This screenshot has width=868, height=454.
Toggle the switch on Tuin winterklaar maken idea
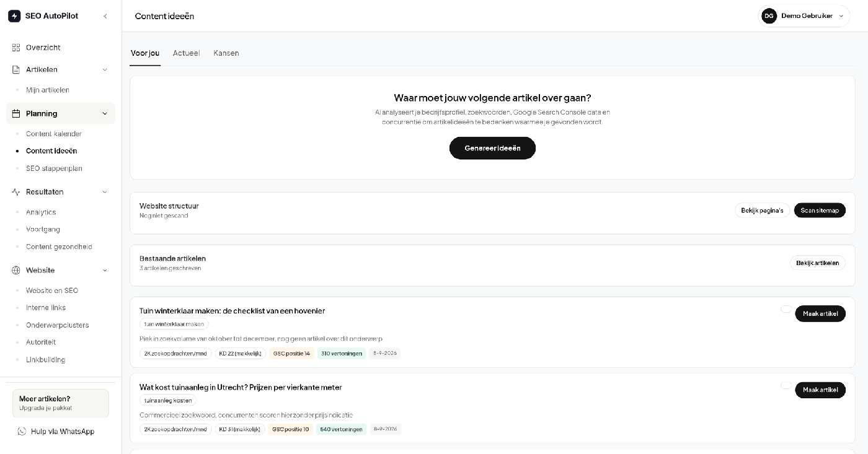click(x=786, y=309)
